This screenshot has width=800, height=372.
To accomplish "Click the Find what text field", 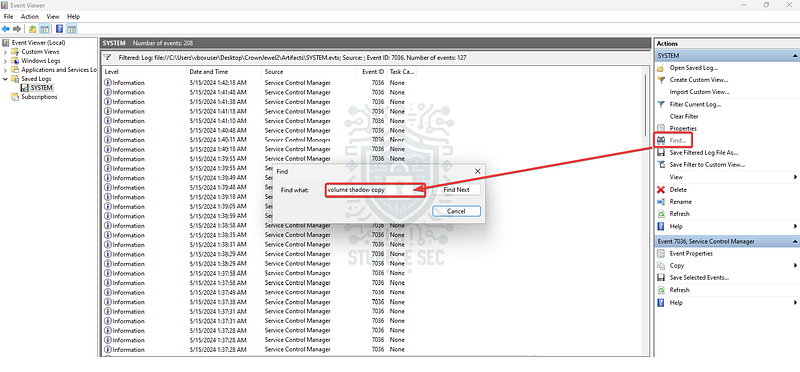I will pos(375,190).
